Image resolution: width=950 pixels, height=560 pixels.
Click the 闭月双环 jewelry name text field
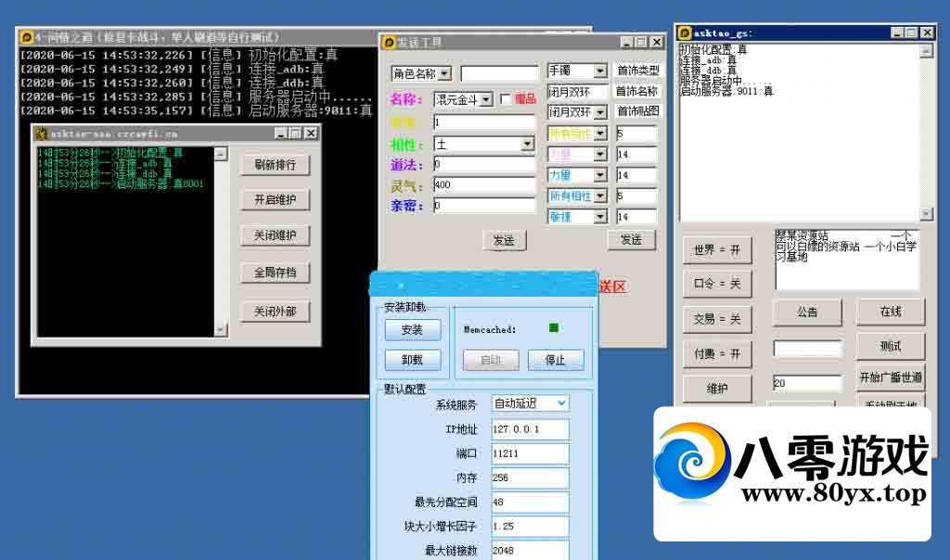tap(577, 92)
